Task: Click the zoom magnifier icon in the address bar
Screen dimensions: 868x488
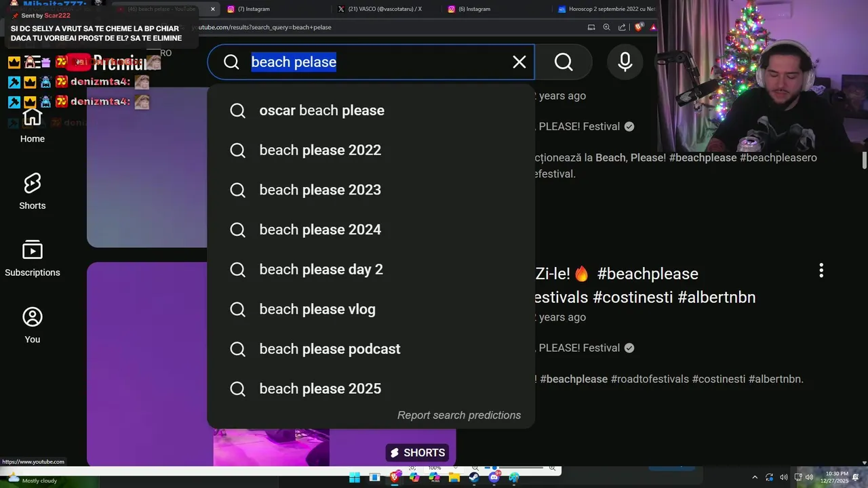Action: pyautogui.click(x=606, y=27)
